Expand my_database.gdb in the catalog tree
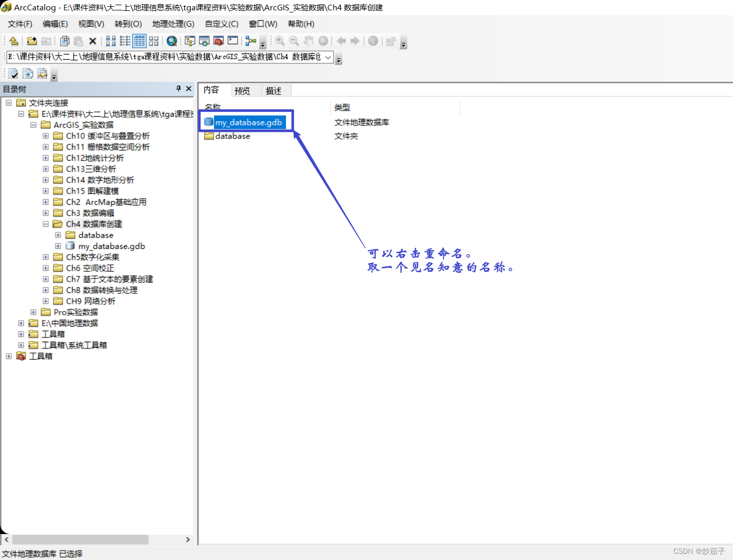 click(58, 246)
